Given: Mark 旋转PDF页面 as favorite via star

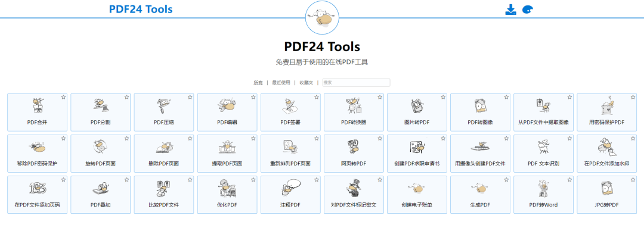Looking at the screenshot, I should pyautogui.click(x=127, y=138).
